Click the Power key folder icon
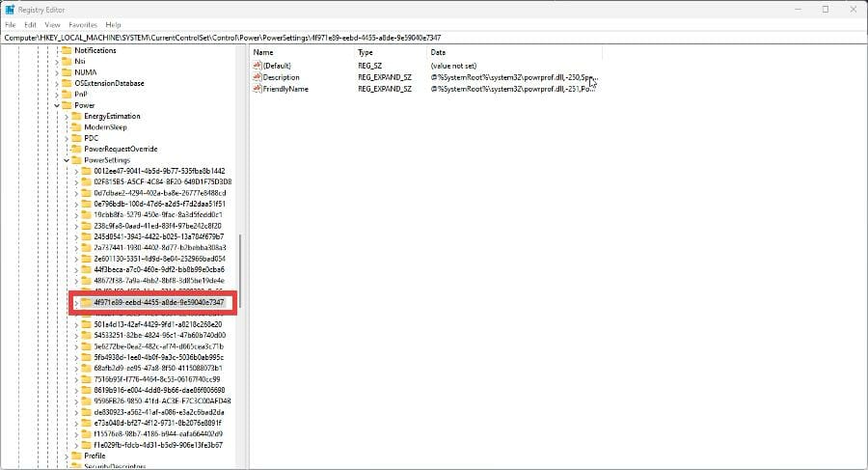This screenshot has height=470, width=868. tap(67, 105)
